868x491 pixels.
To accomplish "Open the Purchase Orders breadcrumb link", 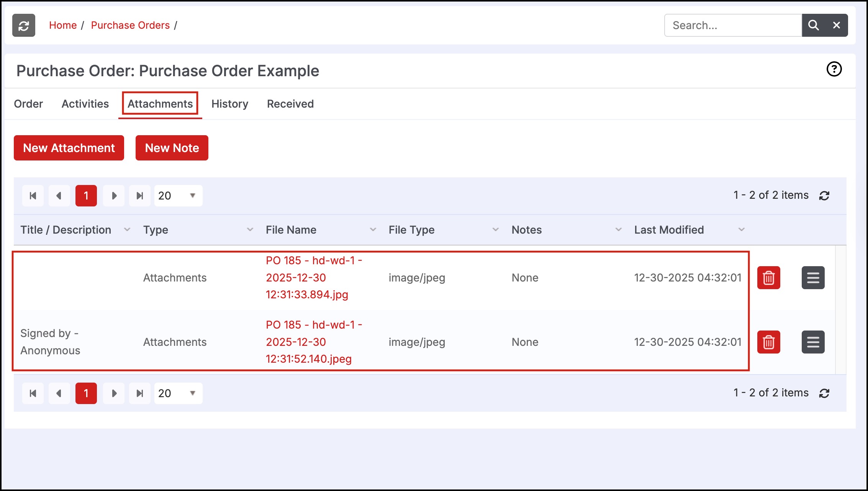I will pyautogui.click(x=130, y=25).
